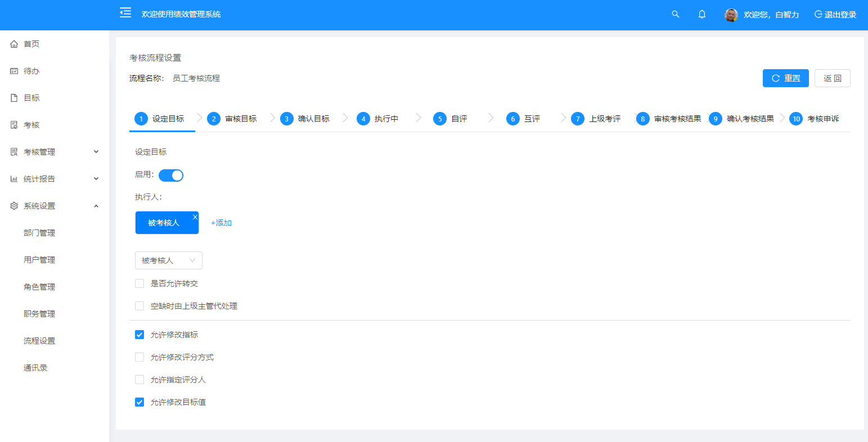Click the search magnifier icon in header
This screenshot has height=442, width=868.
point(676,15)
